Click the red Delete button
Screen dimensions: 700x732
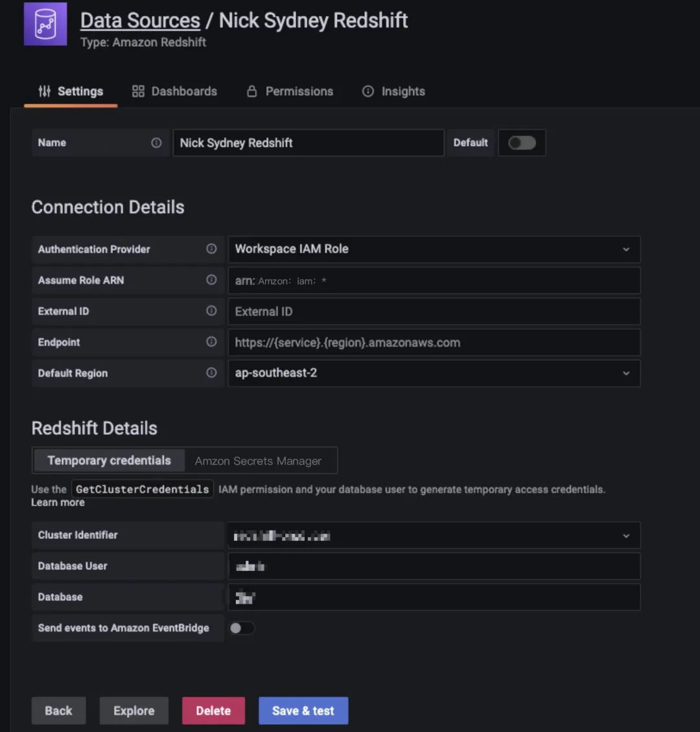213,711
